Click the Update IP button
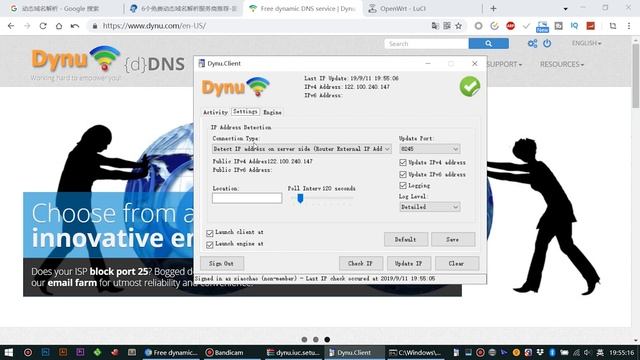Image resolution: width=640 pixels, height=360 pixels. coord(409,264)
